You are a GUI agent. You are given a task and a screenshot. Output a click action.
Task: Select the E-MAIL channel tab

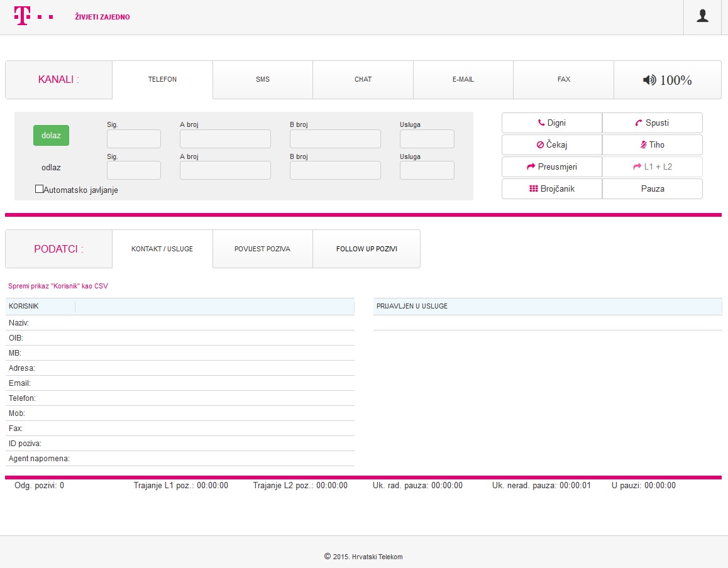(x=463, y=80)
